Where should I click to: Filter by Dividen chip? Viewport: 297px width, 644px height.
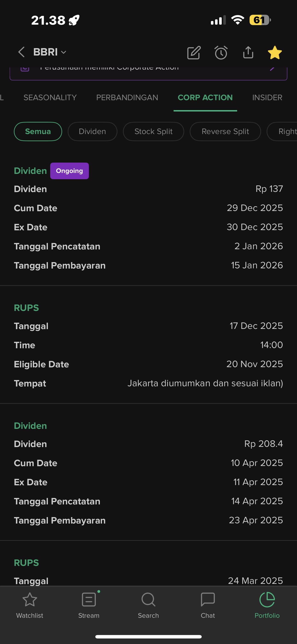(92, 132)
